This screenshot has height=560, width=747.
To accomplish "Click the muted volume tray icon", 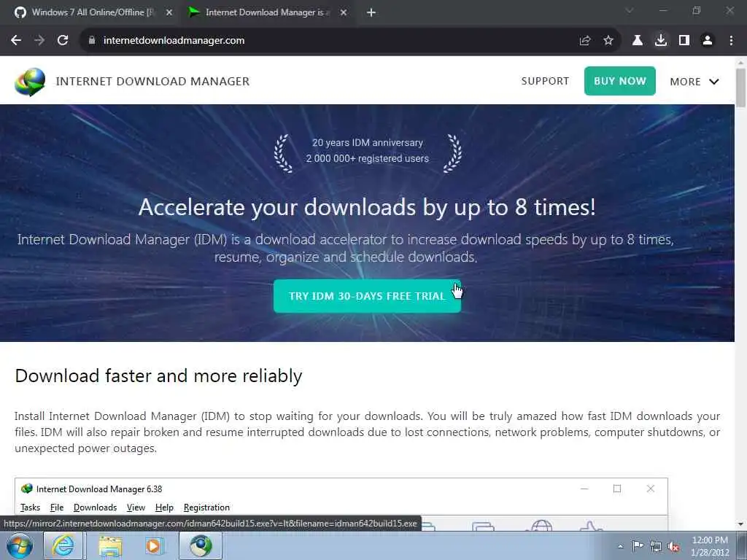I will (673, 547).
